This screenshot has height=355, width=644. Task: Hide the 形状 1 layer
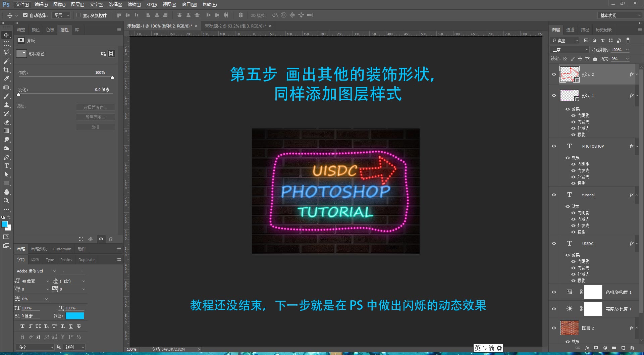coord(554,96)
